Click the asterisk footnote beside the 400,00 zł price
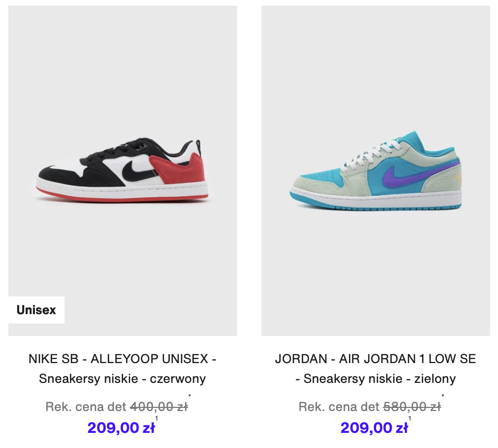Viewport: 498px width, 448px height. pyautogui.click(x=190, y=395)
